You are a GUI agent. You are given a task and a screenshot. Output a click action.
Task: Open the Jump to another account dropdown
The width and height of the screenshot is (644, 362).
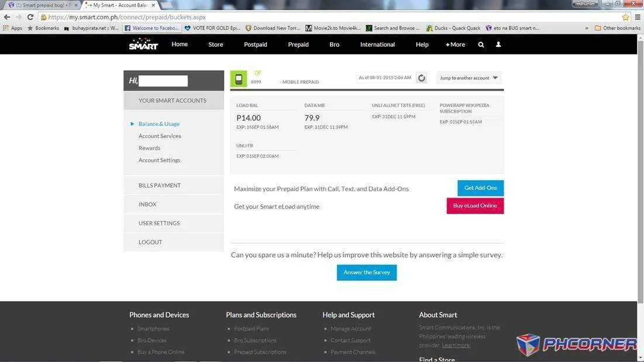pos(469,78)
